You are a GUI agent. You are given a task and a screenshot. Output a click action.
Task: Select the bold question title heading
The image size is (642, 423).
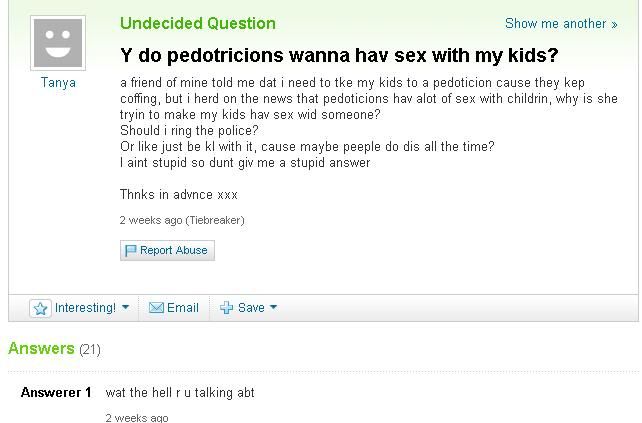338,55
